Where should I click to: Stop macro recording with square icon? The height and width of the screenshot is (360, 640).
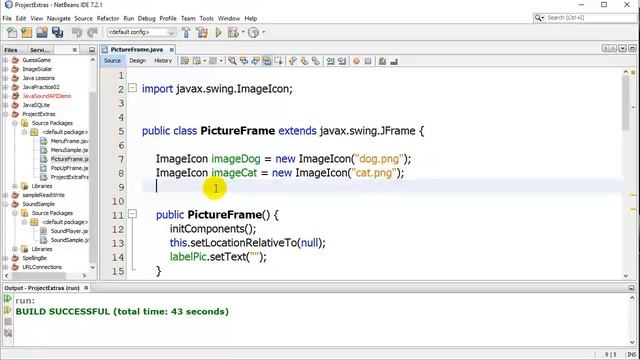point(368,61)
